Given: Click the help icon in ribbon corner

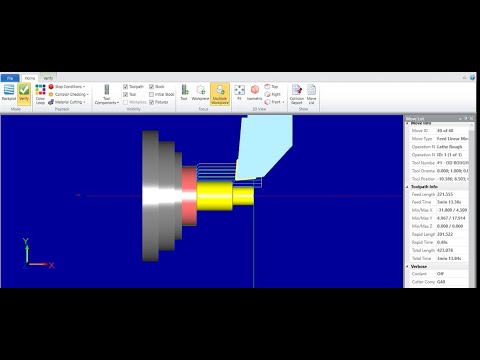Looking at the screenshot, I should [472, 78].
